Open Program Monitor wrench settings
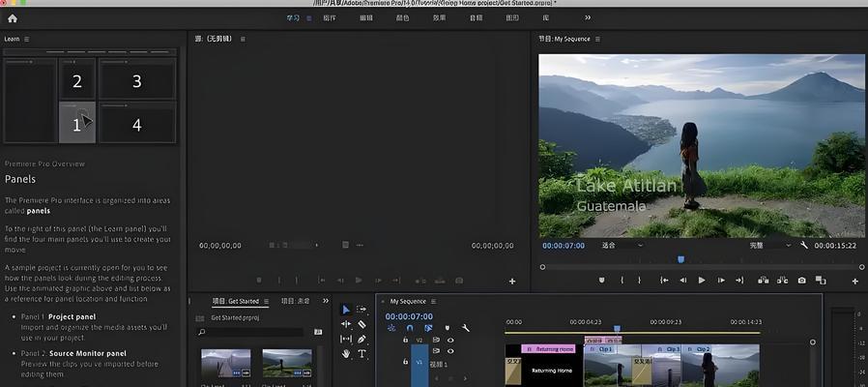868x387 pixels. pyautogui.click(x=804, y=245)
